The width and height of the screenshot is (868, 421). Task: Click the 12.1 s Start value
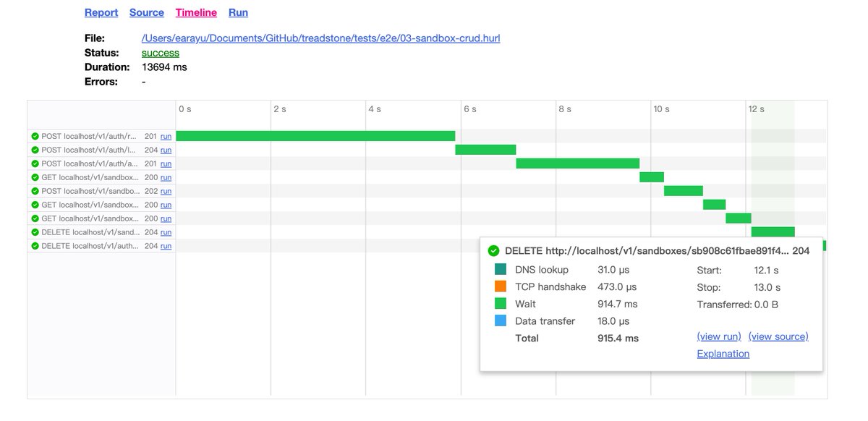[767, 270]
